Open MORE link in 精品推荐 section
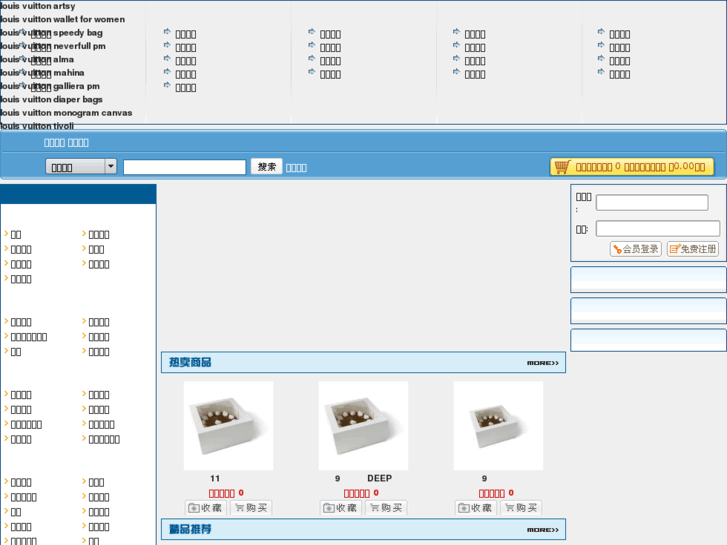 542,530
